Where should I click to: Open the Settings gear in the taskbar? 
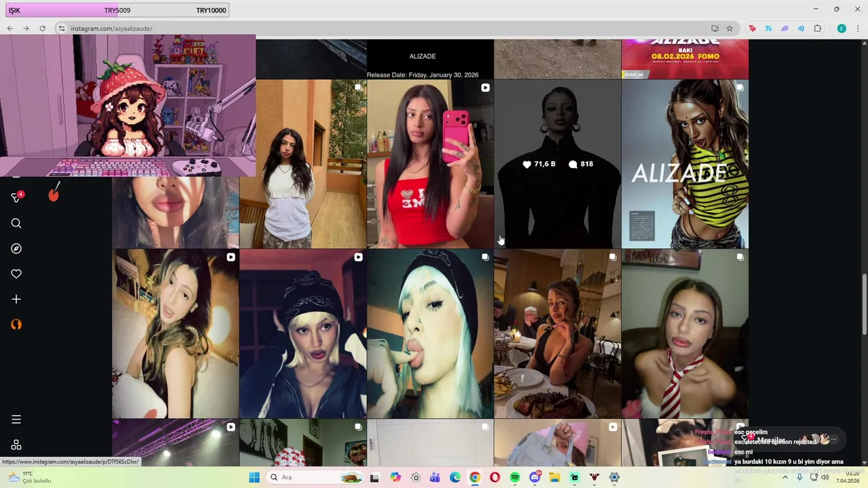click(614, 477)
